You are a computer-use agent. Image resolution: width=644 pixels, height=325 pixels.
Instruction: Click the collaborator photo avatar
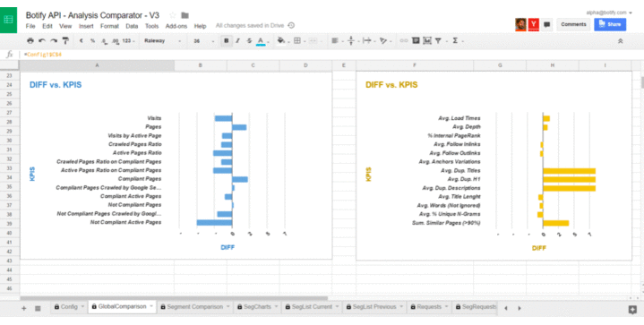pyautogui.click(x=520, y=24)
